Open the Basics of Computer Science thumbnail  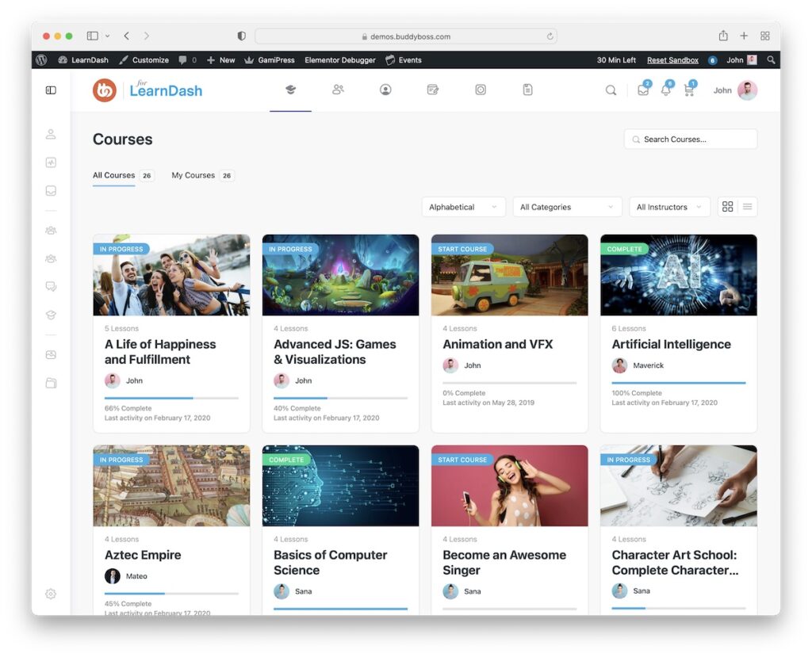(340, 486)
